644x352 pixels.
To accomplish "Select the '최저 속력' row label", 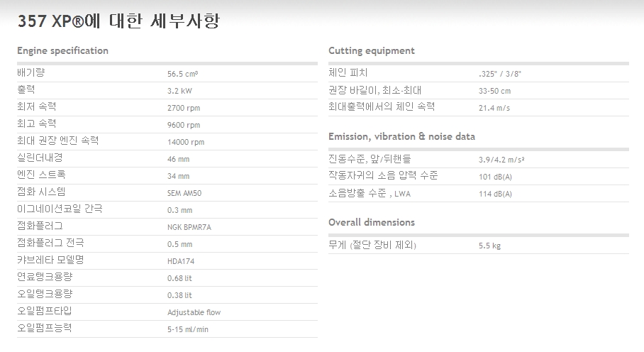I will click(x=37, y=106).
